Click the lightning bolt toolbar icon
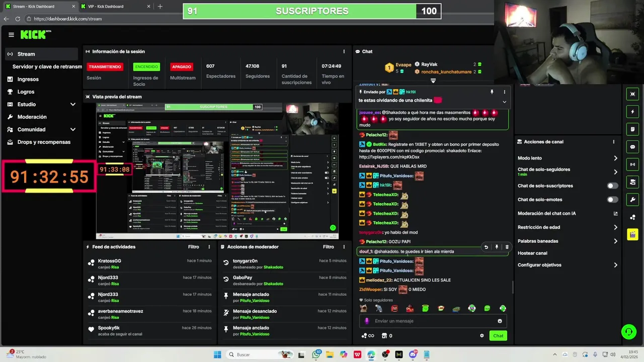 632,112
